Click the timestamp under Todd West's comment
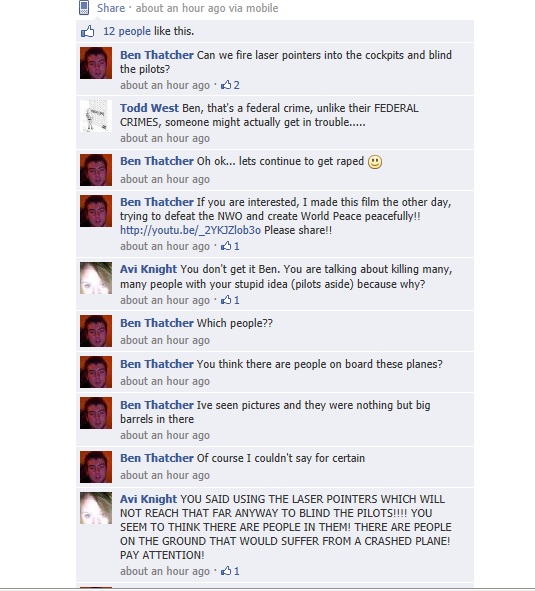Image resolution: width=535 pixels, height=591 pixels. click(165, 138)
